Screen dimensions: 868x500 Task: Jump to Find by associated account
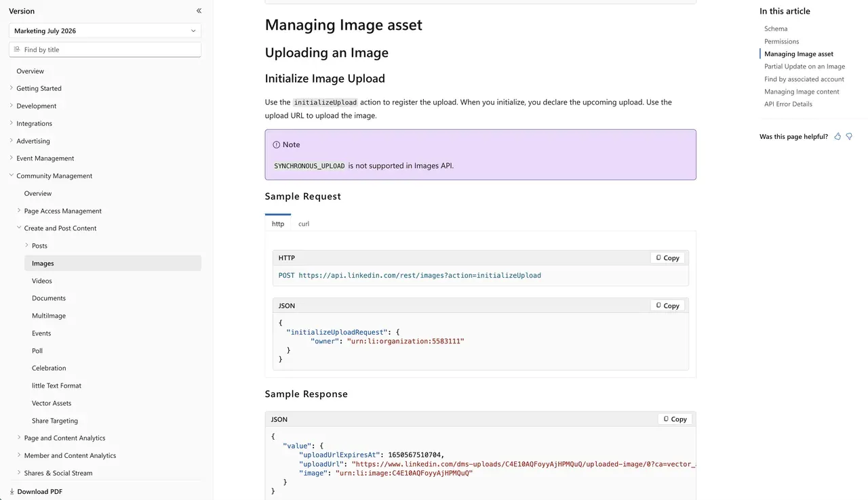point(804,79)
